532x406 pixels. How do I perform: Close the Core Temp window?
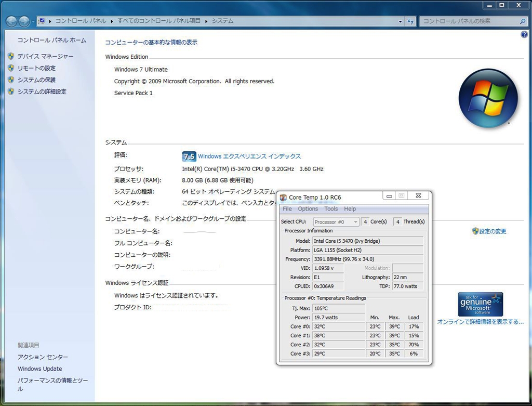(418, 195)
